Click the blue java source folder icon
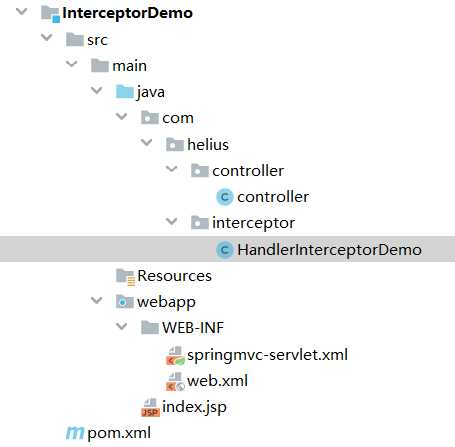The height and width of the screenshot is (447, 455). [125, 91]
